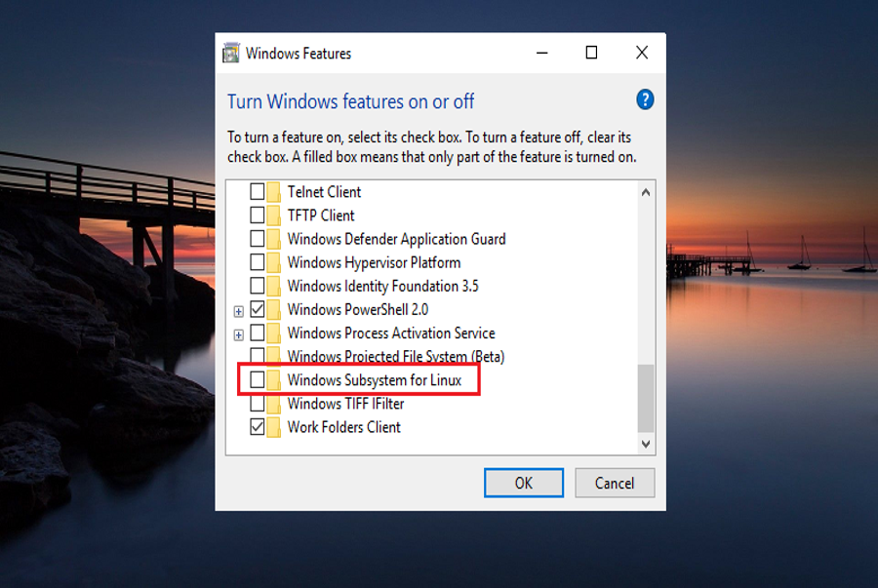
Task: Check Windows Identity Foundation 3.5 box
Action: [x=257, y=286]
